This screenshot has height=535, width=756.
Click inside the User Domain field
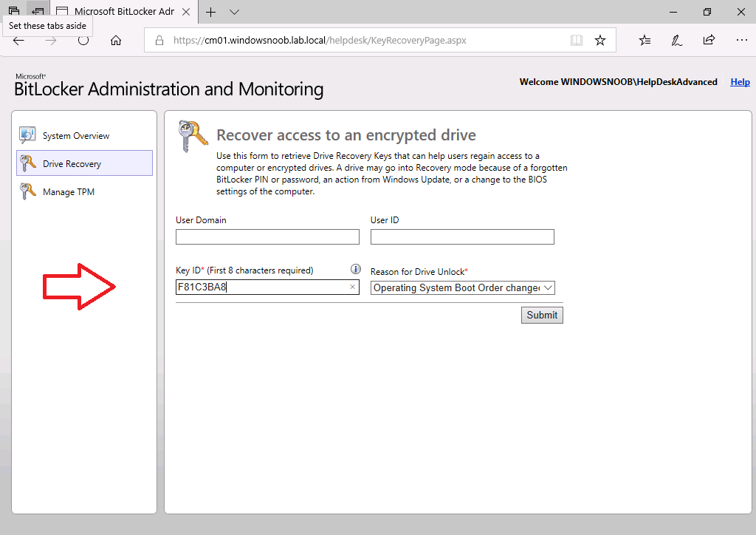(267, 237)
